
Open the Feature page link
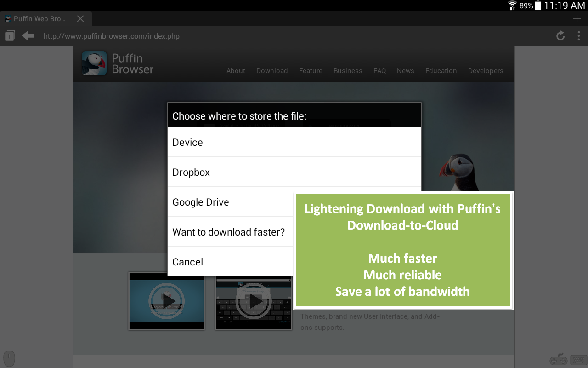311,71
